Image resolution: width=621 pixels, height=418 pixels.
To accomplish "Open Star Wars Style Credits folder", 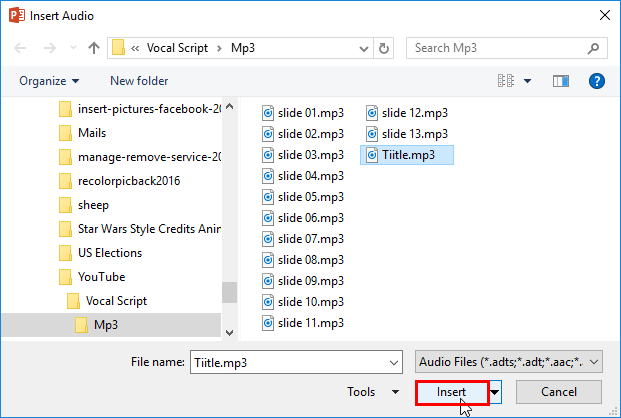I will (140, 229).
